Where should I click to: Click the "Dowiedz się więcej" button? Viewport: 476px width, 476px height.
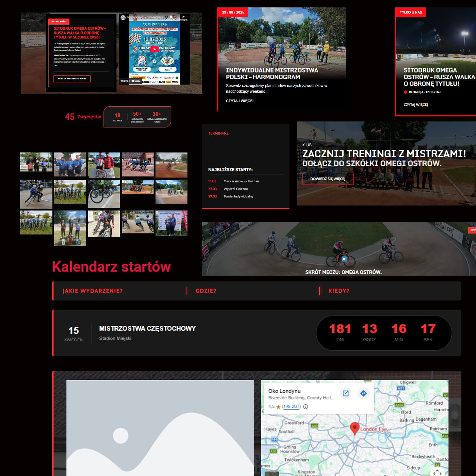coord(328,179)
